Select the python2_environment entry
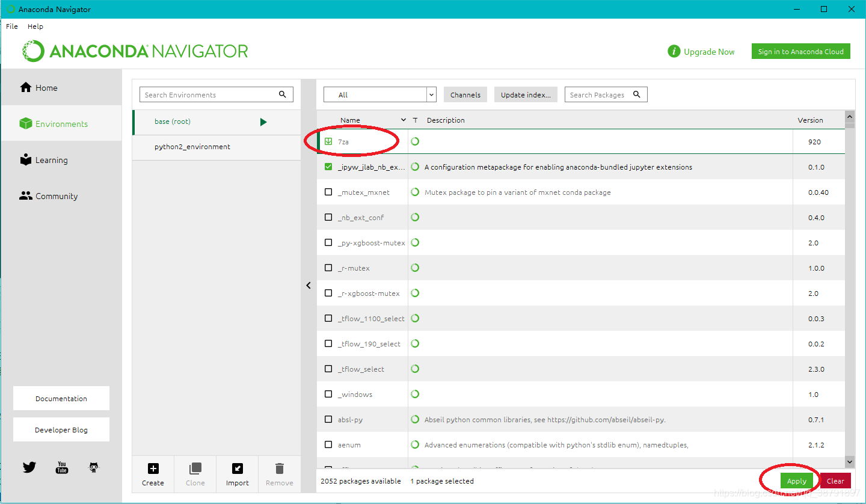 (216, 147)
